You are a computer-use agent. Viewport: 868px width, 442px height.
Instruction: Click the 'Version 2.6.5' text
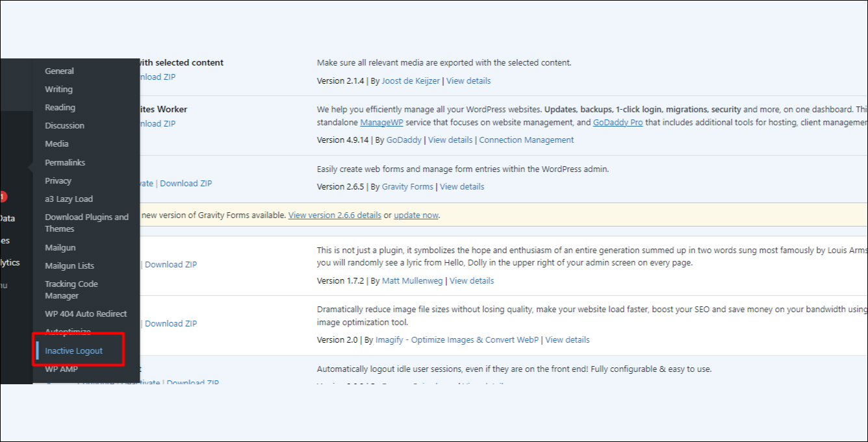(x=340, y=186)
